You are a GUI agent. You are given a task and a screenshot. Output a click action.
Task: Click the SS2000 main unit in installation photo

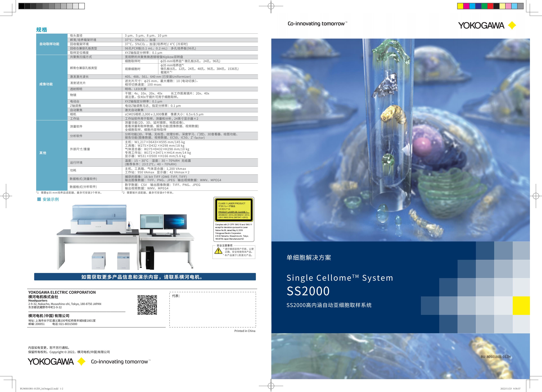point(99,219)
